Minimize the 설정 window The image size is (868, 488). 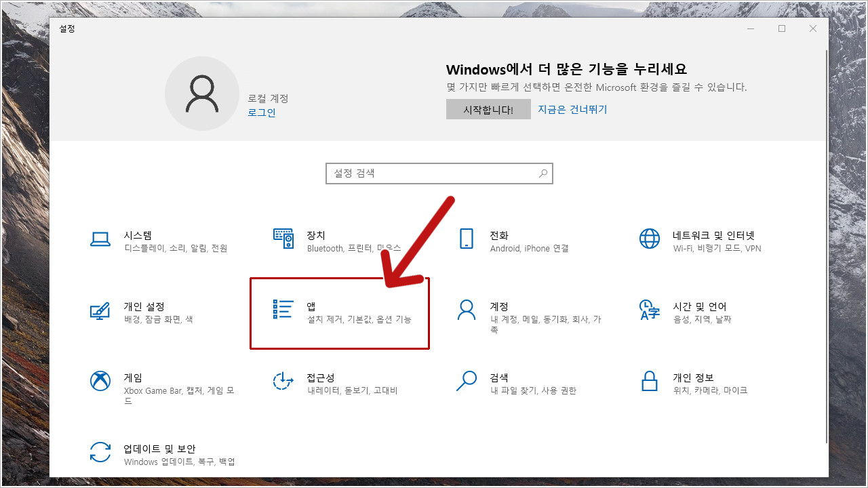[x=751, y=28]
